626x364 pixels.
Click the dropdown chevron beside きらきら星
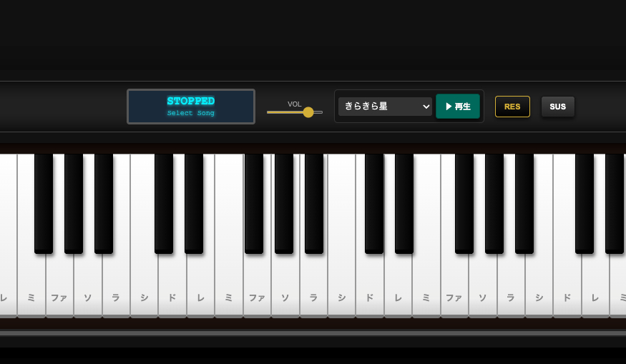426,107
